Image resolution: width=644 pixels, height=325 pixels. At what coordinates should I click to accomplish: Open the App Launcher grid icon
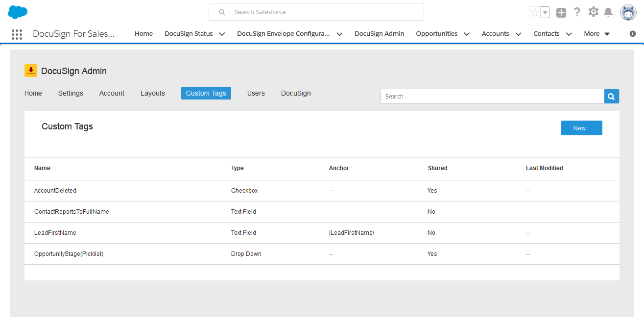tap(17, 34)
